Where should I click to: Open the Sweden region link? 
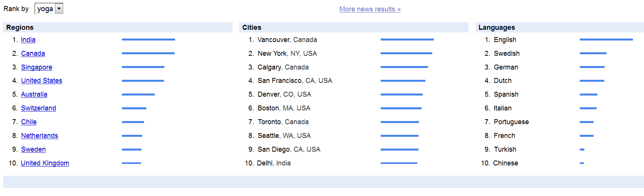tap(33, 149)
